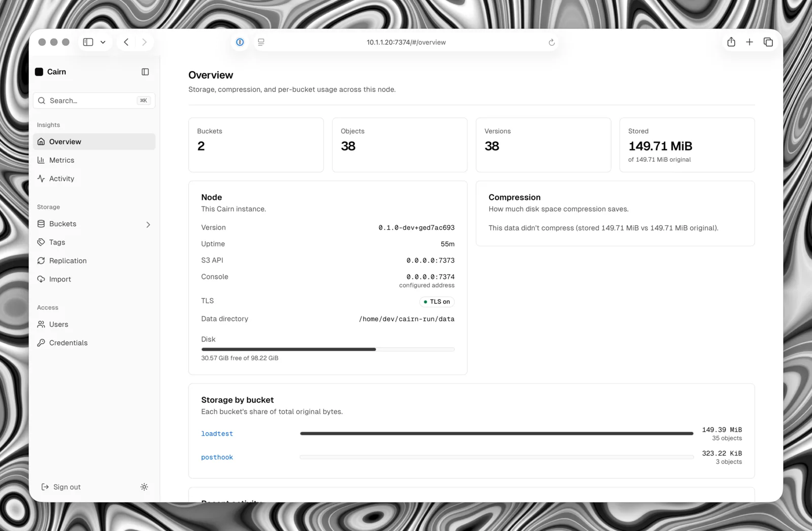Open the loadtest bucket link
The height and width of the screenshot is (531, 812).
[x=217, y=434]
